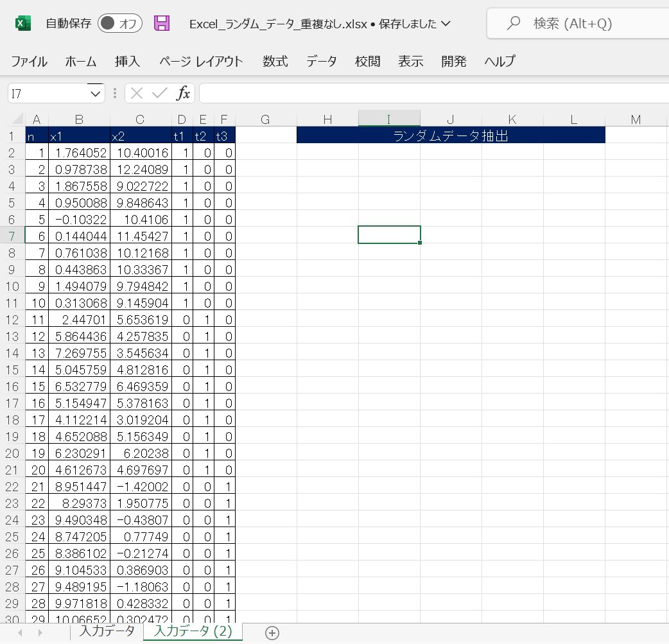This screenshot has height=644, width=669.
Task: Click the purple Save disk icon
Action: 162,23
